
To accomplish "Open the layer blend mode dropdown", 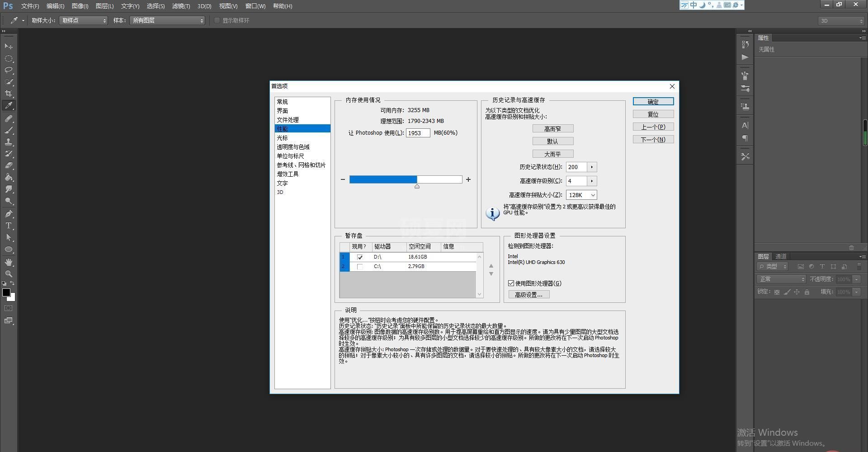I will click(x=781, y=279).
